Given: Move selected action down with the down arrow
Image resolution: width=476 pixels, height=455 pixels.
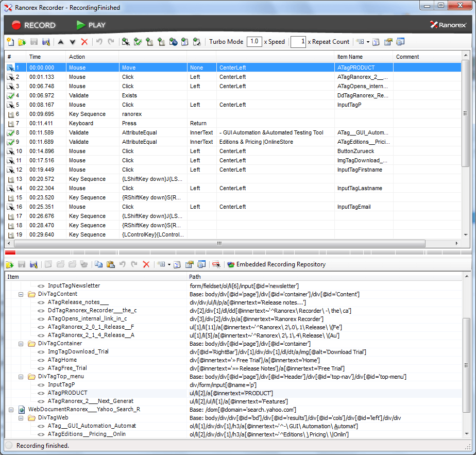Looking at the screenshot, I should pos(73,42).
